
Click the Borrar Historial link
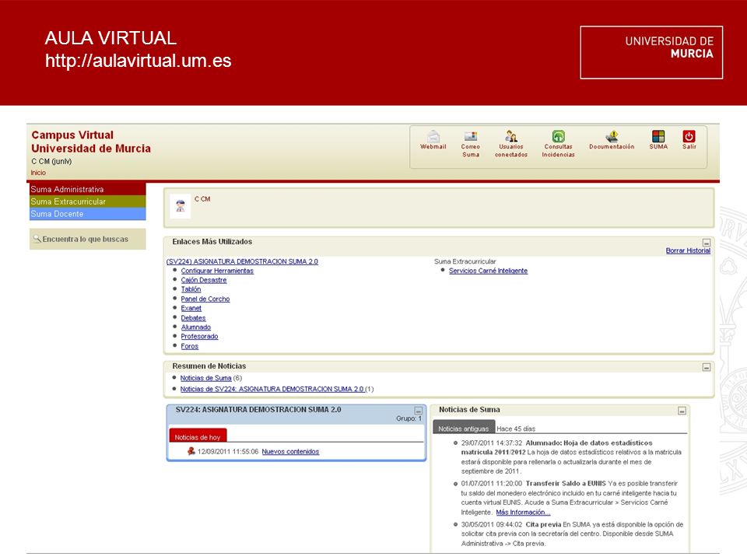pos(688,250)
